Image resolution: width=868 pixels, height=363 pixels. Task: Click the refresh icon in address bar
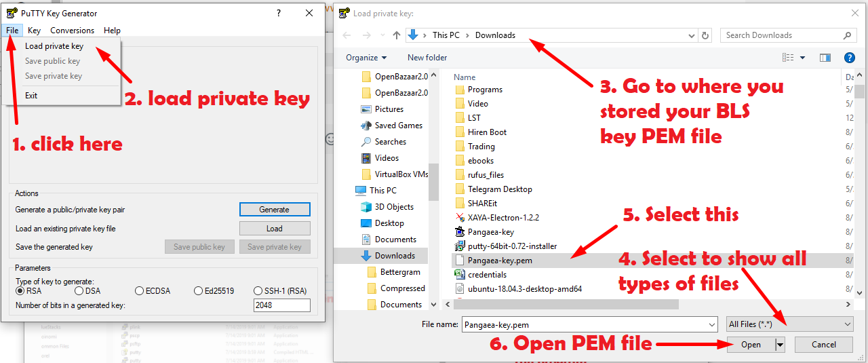pyautogui.click(x=706, y=35)
